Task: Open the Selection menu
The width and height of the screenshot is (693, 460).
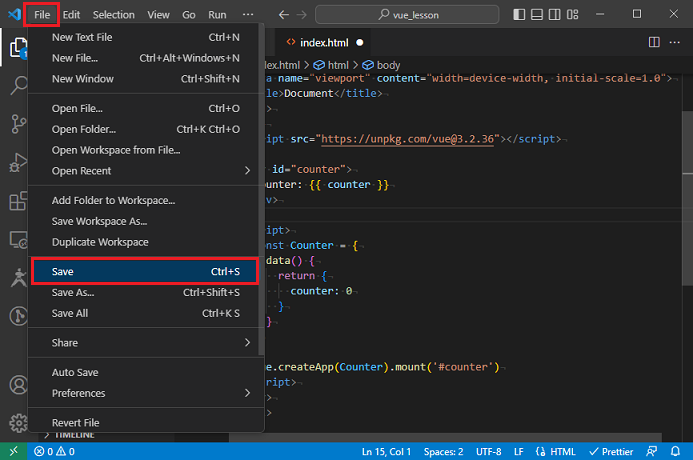Action: click(114, 15)
